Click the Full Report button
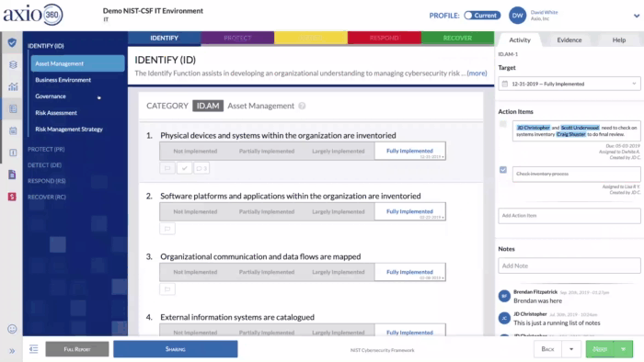 (77, 349)
